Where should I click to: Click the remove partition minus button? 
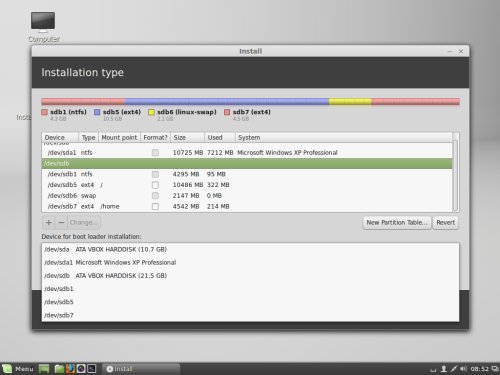point(61,222)
